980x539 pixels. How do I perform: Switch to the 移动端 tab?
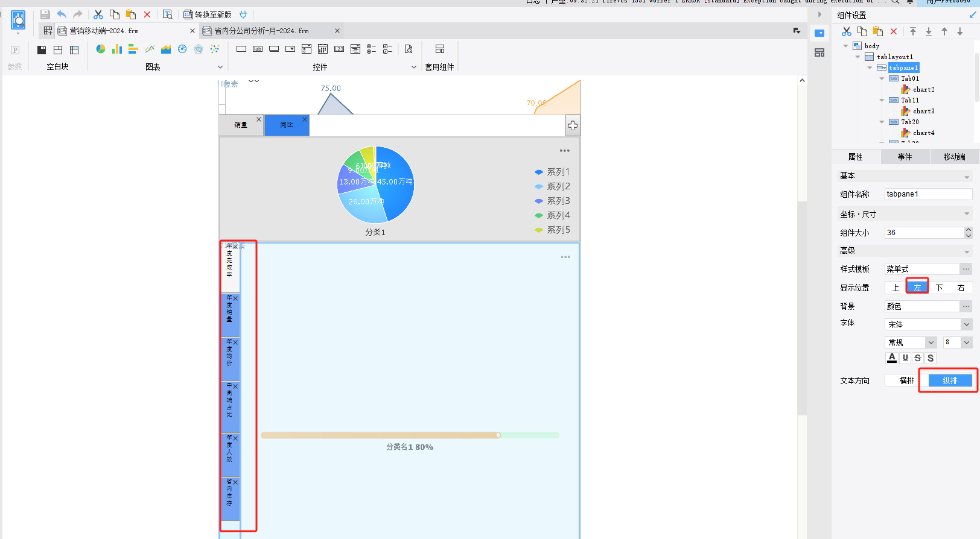(x=955, y=157)
